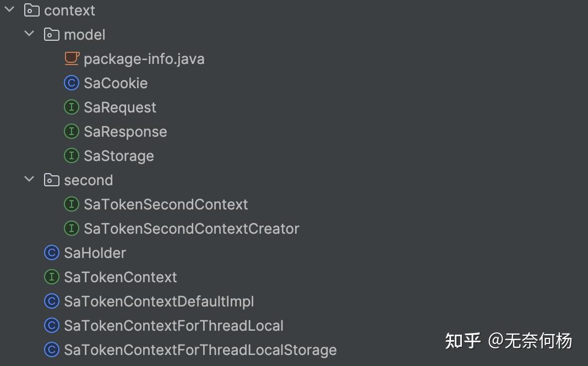Click the coffee cup icon for package-info.java
The width and height of the screenshot is (588, 366).
pos(72,58)
